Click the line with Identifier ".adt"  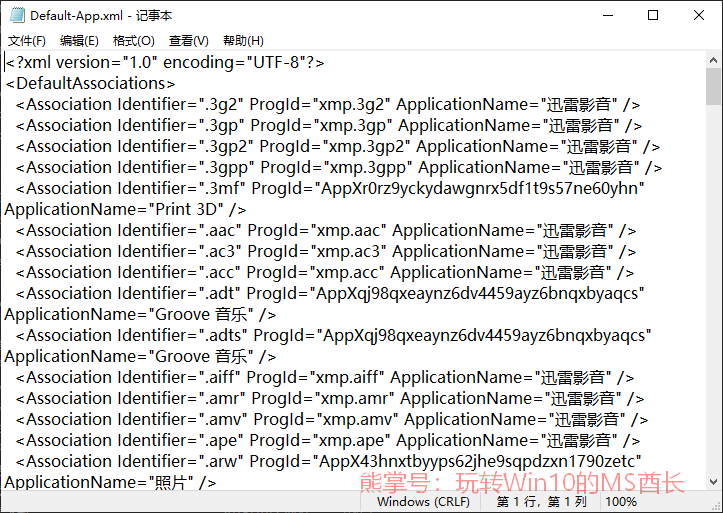pos(330,294)
